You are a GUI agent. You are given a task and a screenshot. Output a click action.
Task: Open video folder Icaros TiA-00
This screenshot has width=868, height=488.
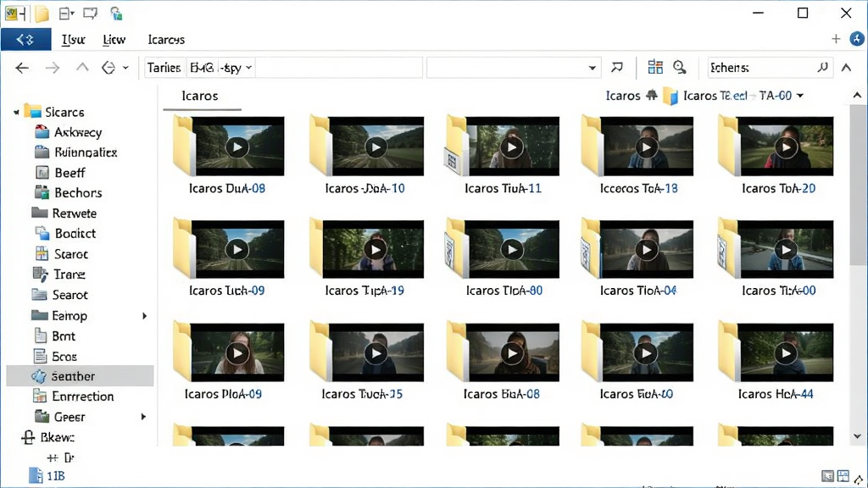[x=777, y=258]
